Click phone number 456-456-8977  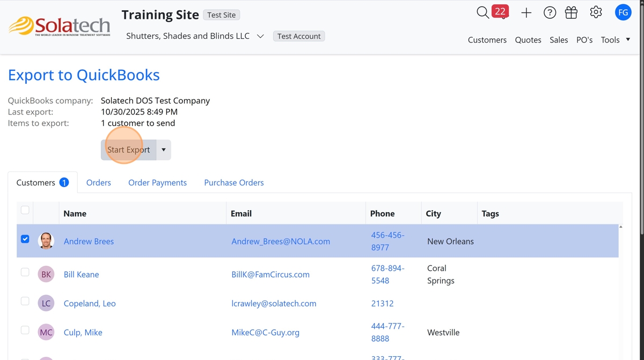[x=388, y=241]
